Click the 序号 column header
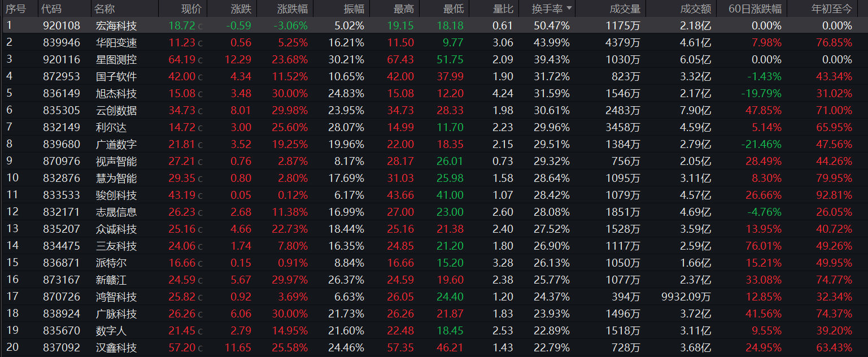Screen dimensions: 868x357 pyautogui.click(x=15, y=8)
